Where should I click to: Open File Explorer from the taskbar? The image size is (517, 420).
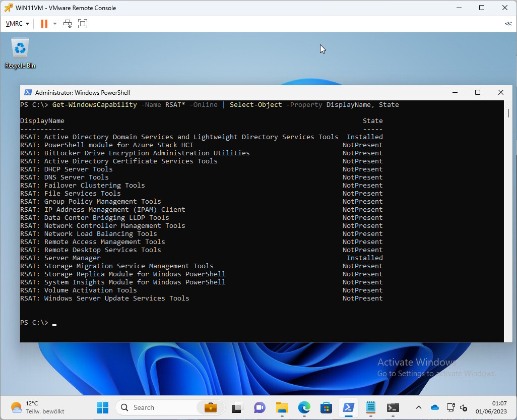point(282,408)
